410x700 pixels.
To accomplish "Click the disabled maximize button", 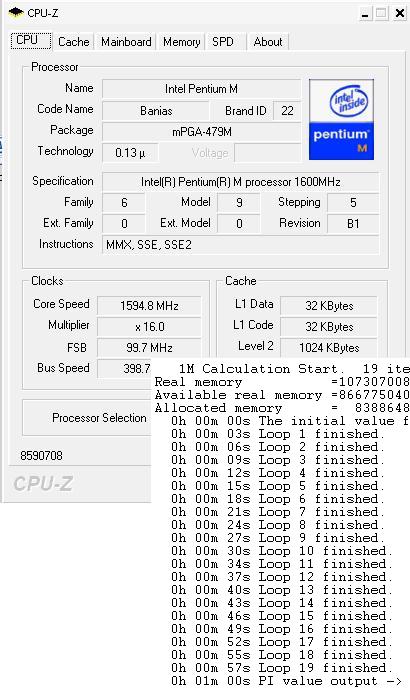I will [382, 13].
